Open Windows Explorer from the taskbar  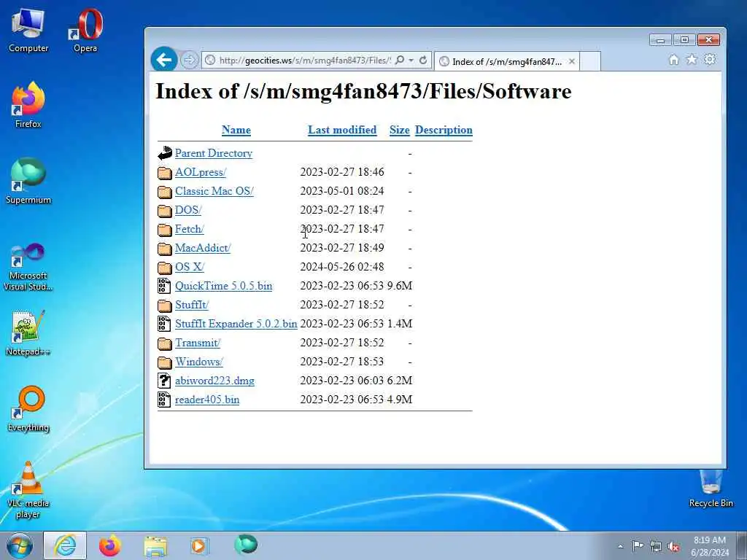pyautogui.click(x=155, y=546)
